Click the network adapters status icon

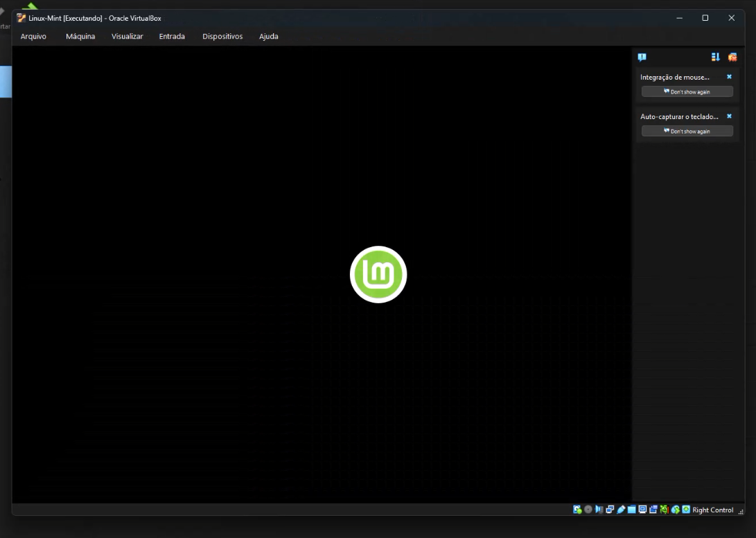(610, 510)
